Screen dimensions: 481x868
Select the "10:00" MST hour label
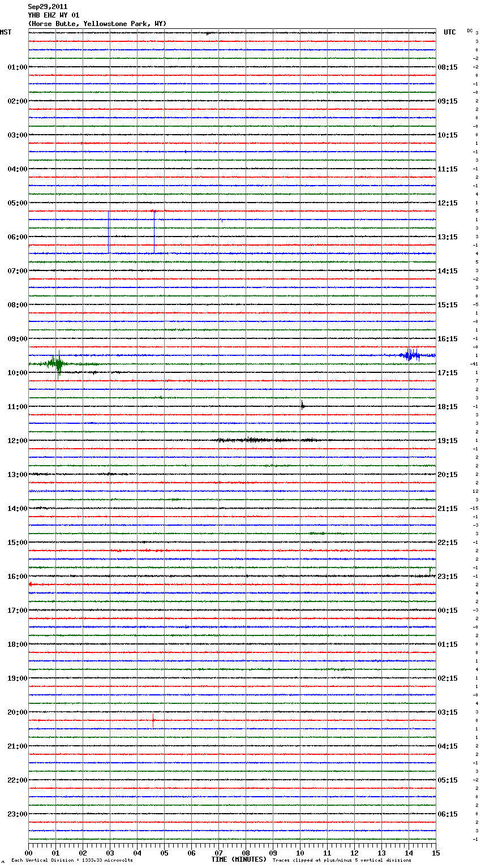(18, 373)
